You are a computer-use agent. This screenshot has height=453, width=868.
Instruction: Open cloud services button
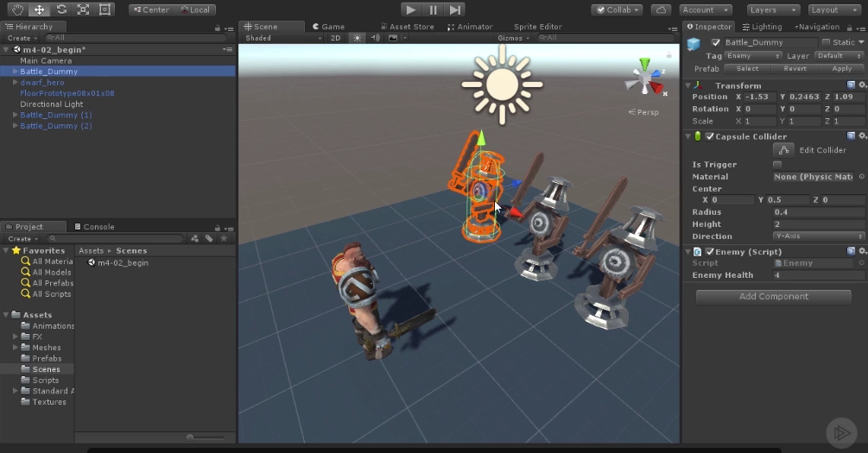coord(661,10)
